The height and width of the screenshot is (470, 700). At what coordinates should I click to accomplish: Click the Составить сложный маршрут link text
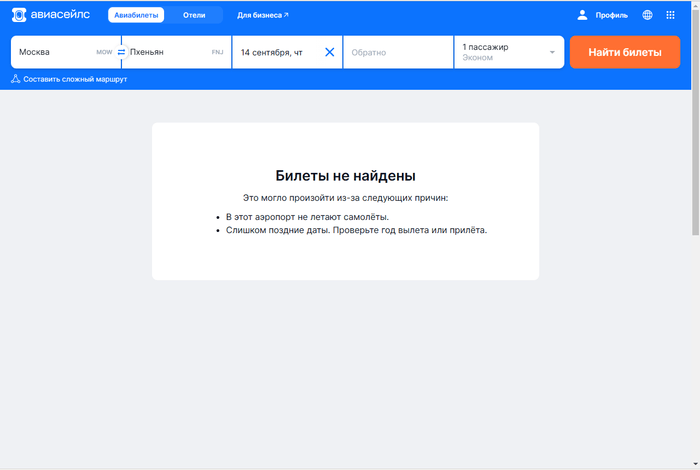tap(75, 79)
